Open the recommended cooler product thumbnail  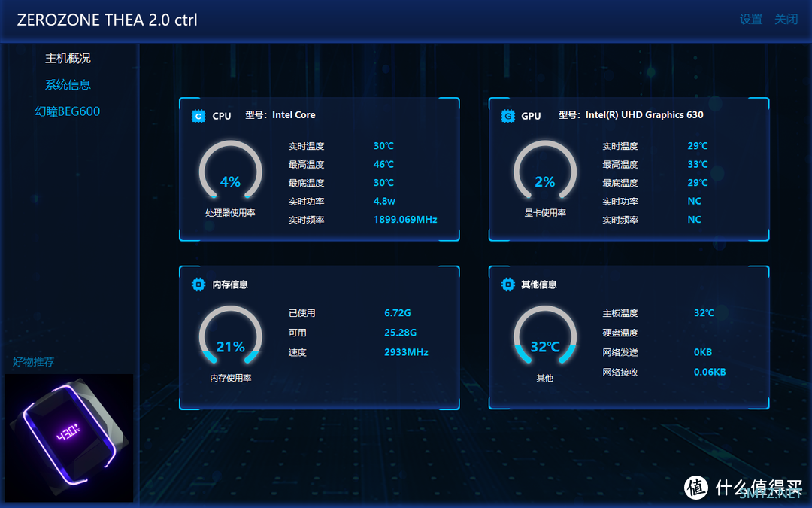[69, 438]
